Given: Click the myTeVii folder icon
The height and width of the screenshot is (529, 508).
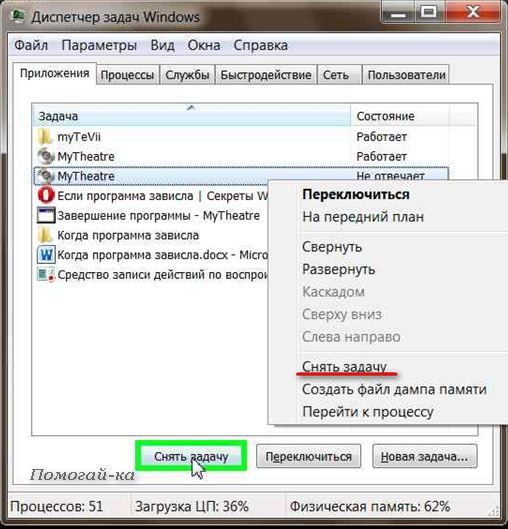Looking at the screenshot, I should click(x=45, y=137).
